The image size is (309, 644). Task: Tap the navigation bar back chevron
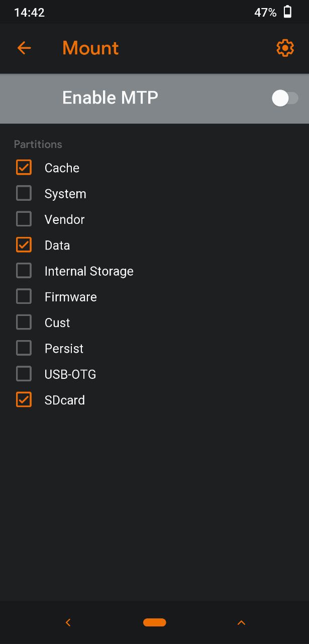[68, 623]
